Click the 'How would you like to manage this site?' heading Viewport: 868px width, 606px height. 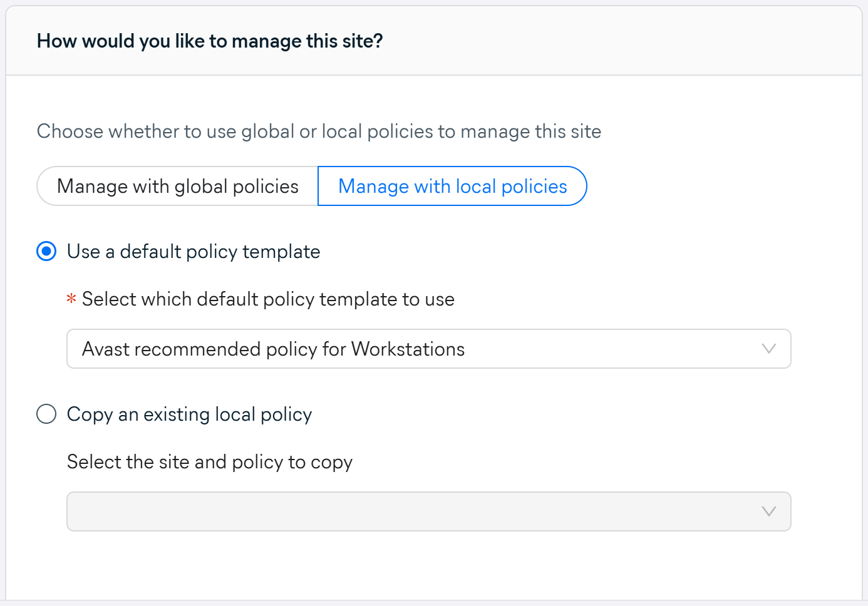click(x=210, y=41)
